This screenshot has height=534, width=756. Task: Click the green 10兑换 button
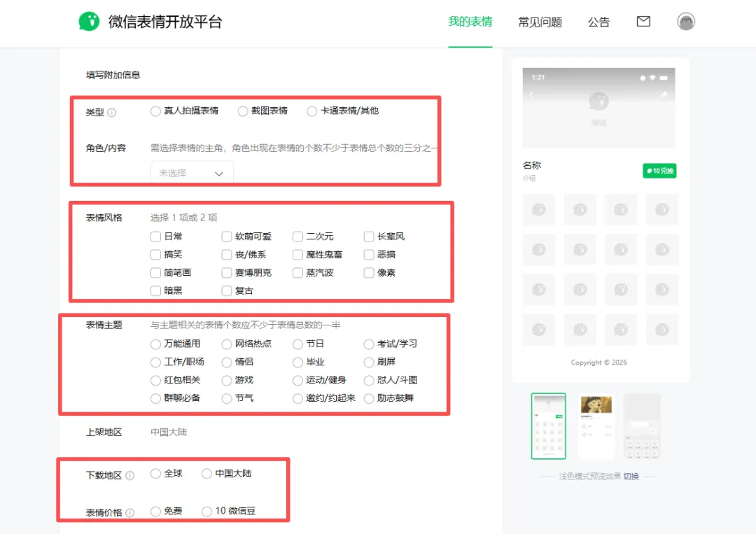point(659,171)
